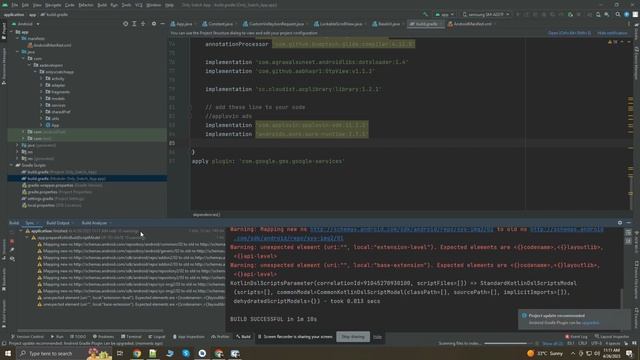Click the red stop sync icon

pos(12,241)
